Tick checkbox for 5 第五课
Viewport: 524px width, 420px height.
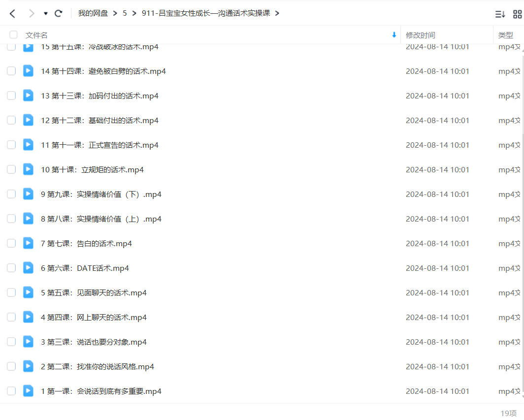pyautogui.click(x=11, y=292)
